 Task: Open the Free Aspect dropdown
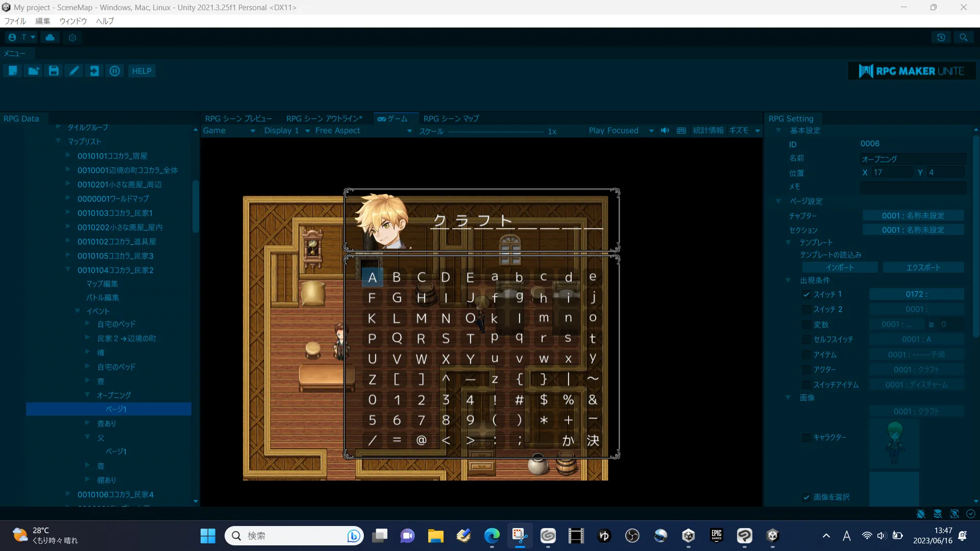(x=363, y=131)
